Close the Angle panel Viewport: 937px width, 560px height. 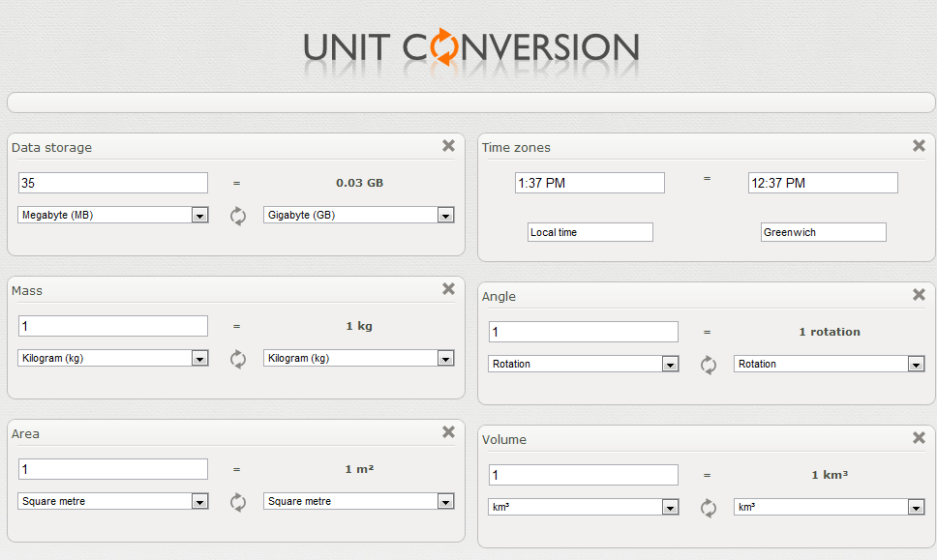919,294
